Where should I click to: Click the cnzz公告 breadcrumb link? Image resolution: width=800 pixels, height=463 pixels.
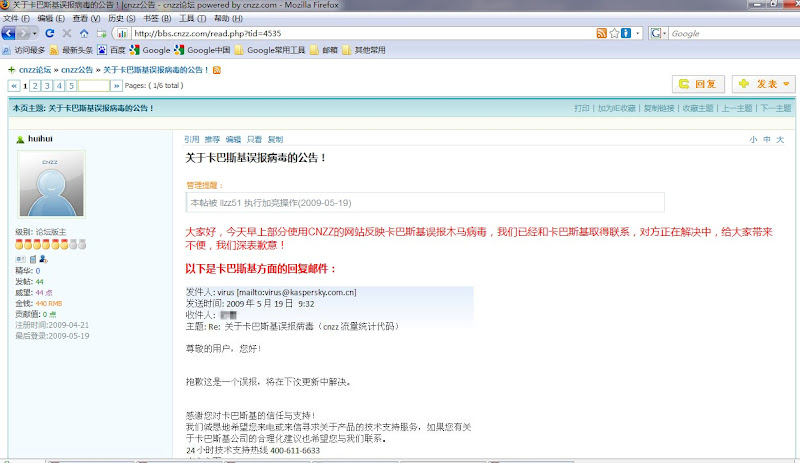(x=77, y=70)
